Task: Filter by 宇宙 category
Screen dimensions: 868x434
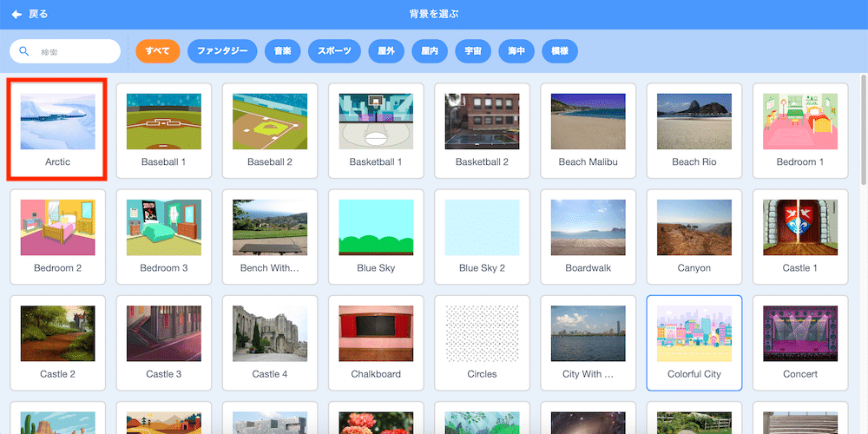Action: pos(473,51)
